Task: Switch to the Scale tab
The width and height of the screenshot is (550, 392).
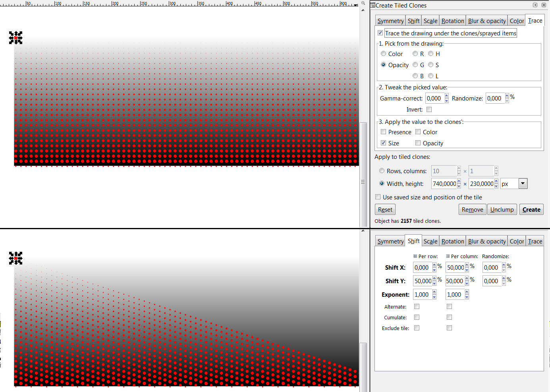Action: pyautogui.click(x=430, y=20)
